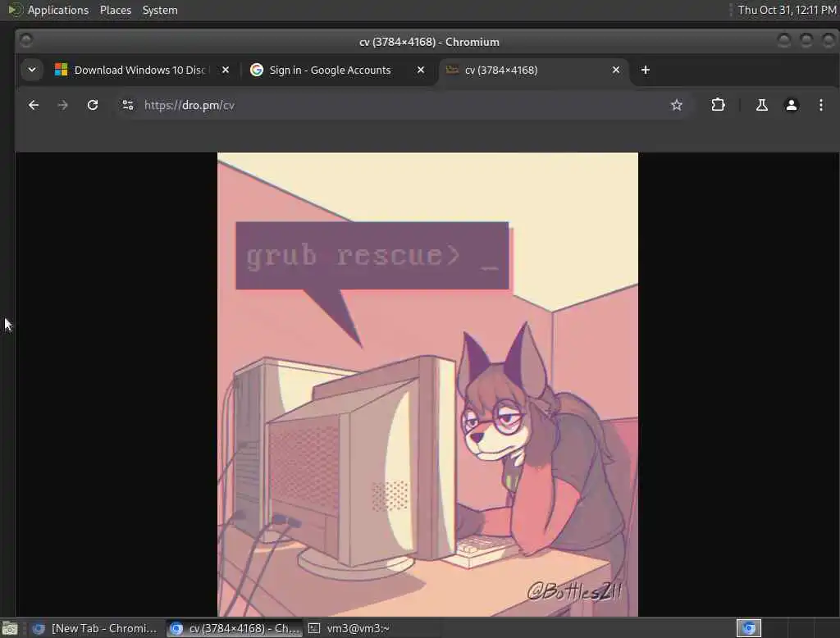The width and height of the screenshot is (840, 638).
Task: Click the forward navigation arrow
Action: point(62,105)
